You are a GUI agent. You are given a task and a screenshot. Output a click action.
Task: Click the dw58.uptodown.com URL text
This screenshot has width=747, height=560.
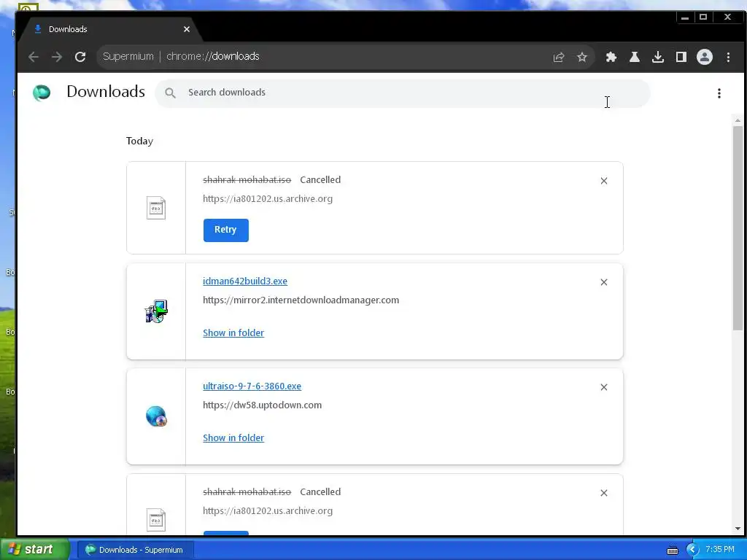click(262, 405)
